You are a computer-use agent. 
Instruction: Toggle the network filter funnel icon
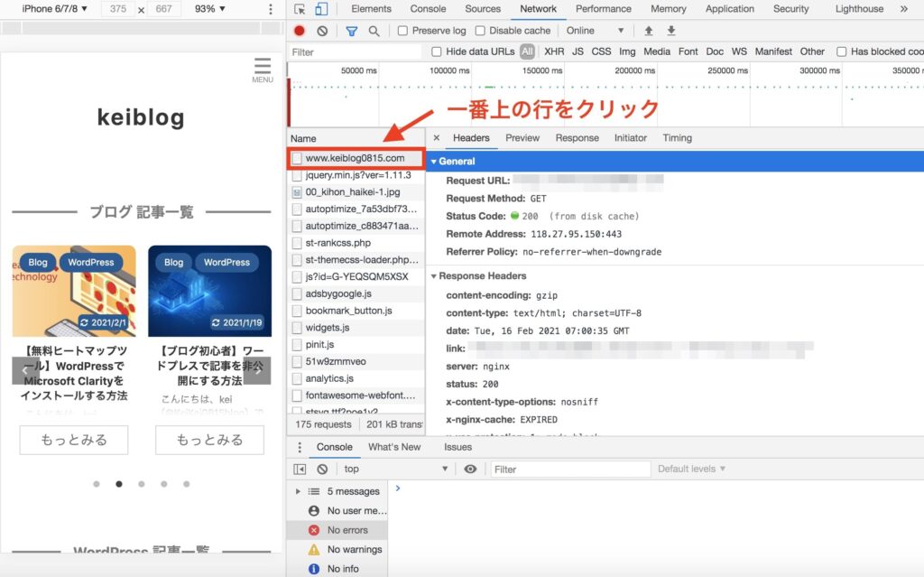coord(351,31)
